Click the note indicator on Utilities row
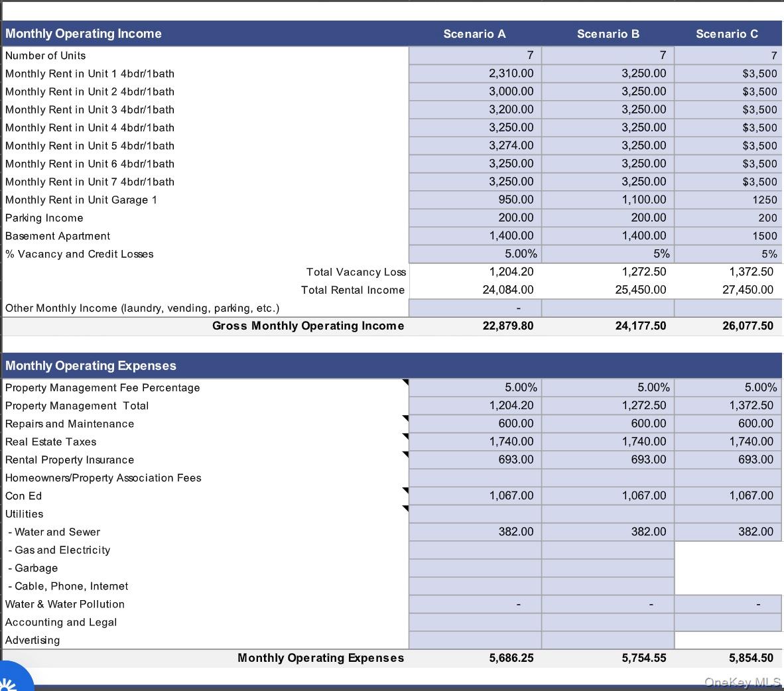784x691 pixels. [405, 509]
